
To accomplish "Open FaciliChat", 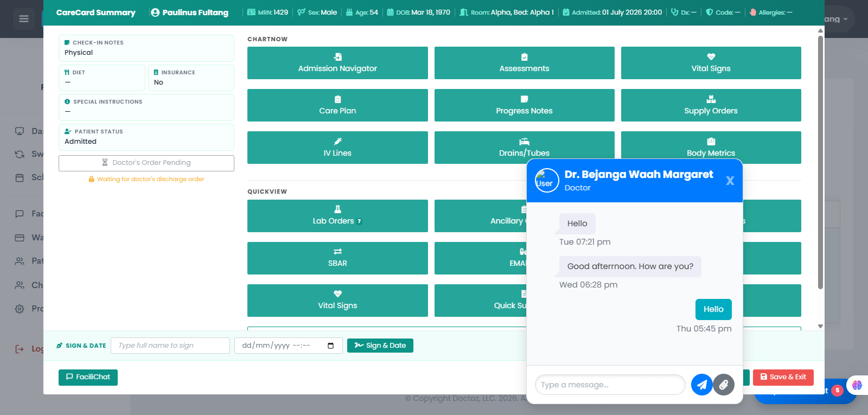I will (x=88, y=377).
